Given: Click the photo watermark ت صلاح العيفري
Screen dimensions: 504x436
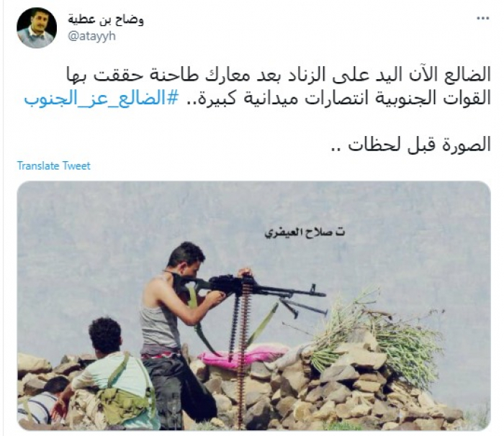Looking at the screenshot, I should 305,232.
